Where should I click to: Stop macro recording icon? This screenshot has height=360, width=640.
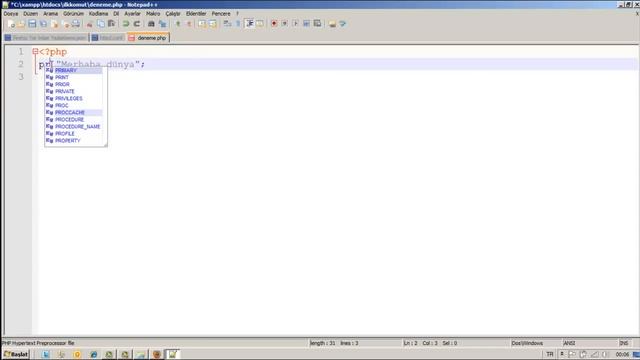(285, 24)
